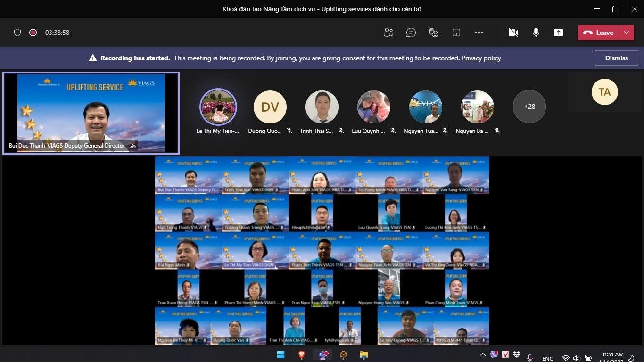Viewport: 644px width, 362px height.
Task: Click the Tran Xuan Hung-VIAGS TSN tile
Action: pos(189,288)
